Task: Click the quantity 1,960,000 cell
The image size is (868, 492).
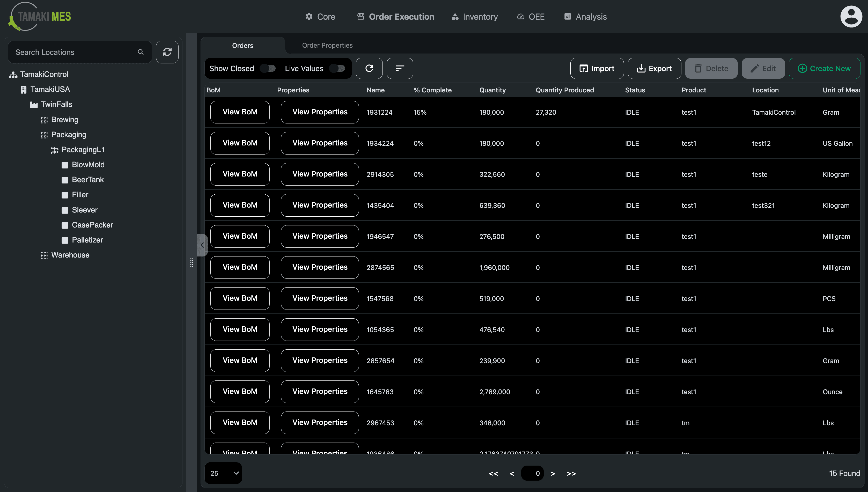Action: coord(494,268)
